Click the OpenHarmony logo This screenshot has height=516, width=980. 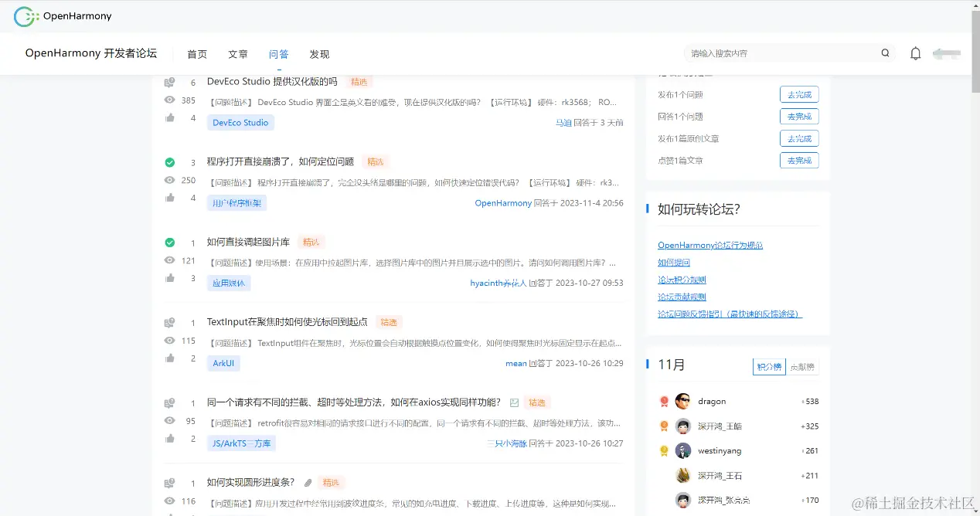(63, 16)
